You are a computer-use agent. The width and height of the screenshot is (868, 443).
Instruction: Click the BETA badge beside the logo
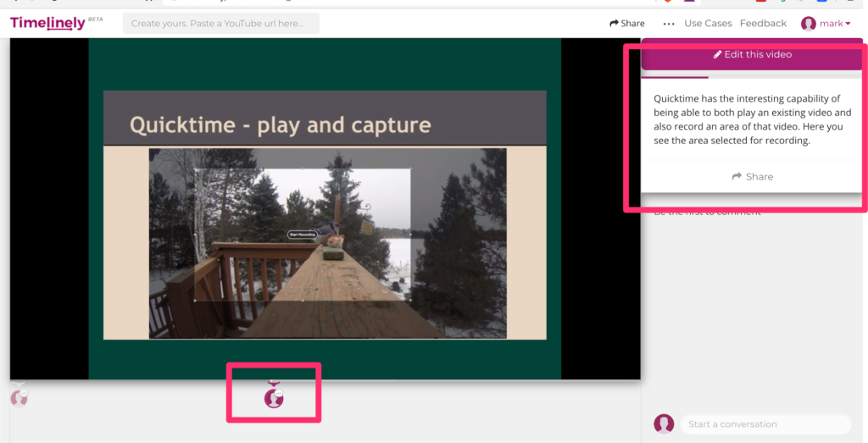tap(96, 18)
